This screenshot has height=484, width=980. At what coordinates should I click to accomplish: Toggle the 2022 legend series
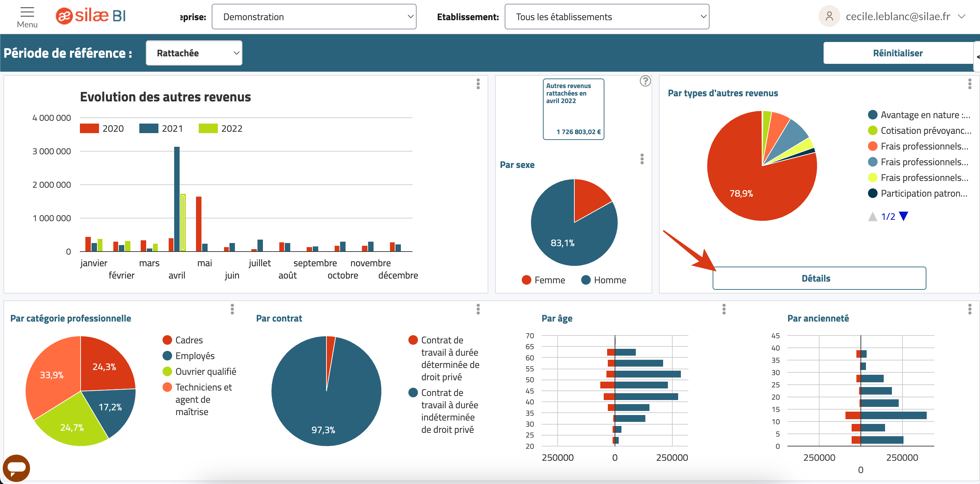click(220, 128)
